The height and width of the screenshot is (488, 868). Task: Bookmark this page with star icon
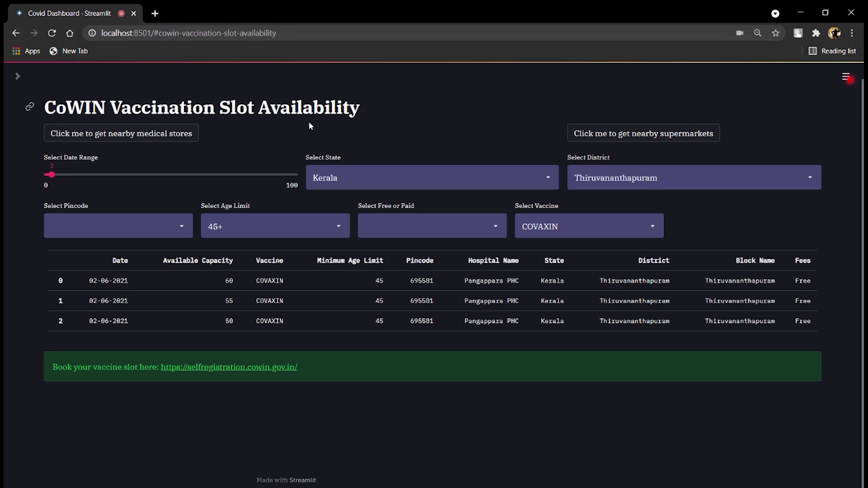tap(776, 33)
